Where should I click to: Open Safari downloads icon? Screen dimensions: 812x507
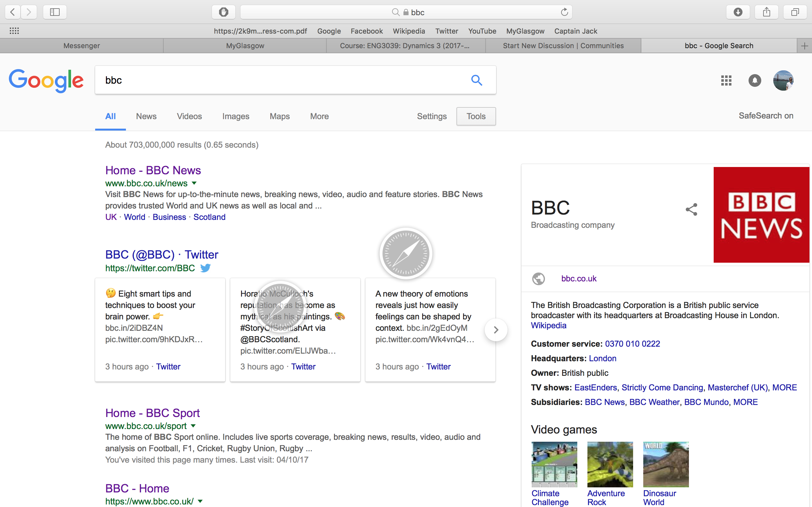coord(737,12)
